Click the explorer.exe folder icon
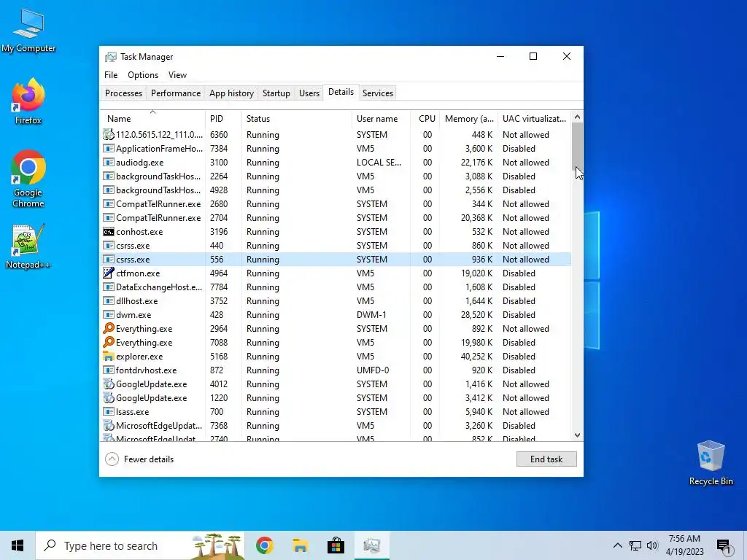 109,356
